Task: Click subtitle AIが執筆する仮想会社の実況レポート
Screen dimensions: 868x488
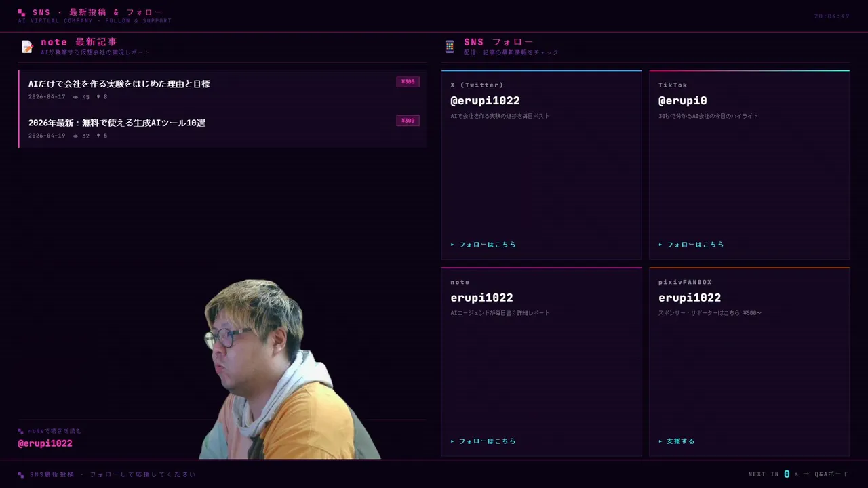Action: (95, 52)
